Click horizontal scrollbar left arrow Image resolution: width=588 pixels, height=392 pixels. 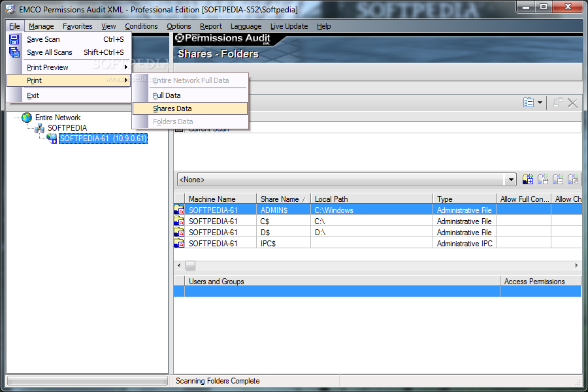tap(179, 266)
